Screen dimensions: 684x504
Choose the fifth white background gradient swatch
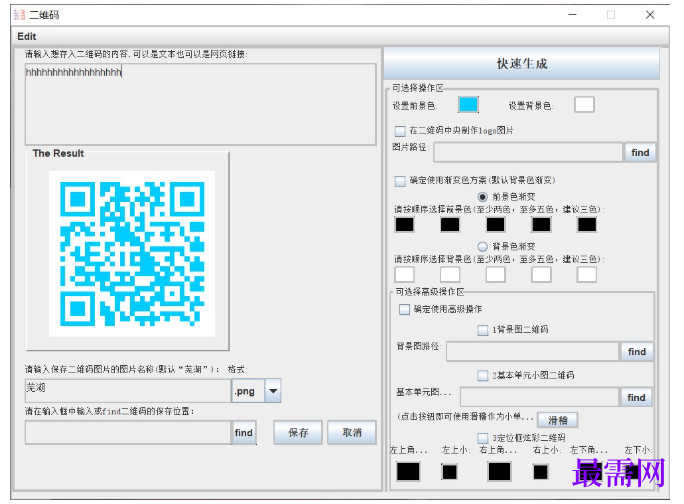587,274
